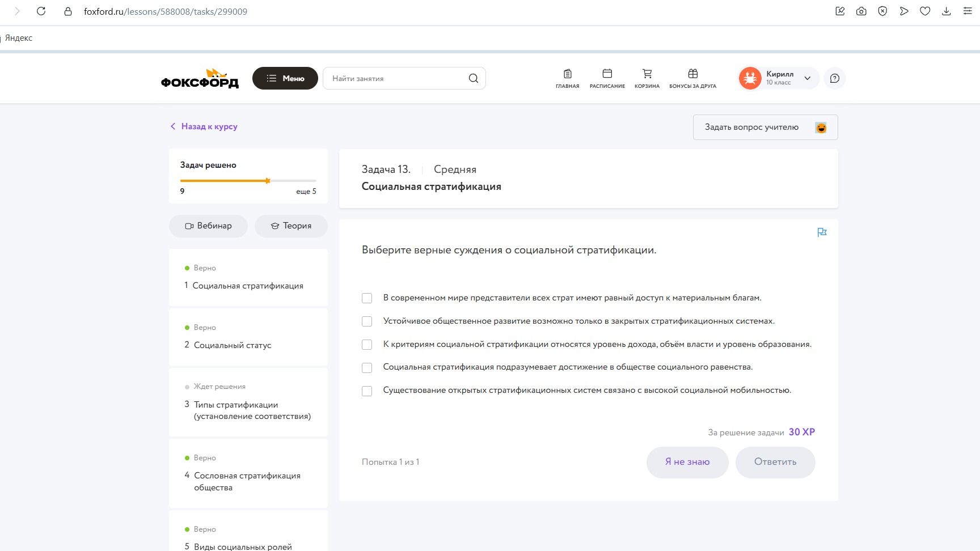Check 'К критериям социальной стратификации' option
The width and height of the screenshot is (980, 551).
(367, 345)
